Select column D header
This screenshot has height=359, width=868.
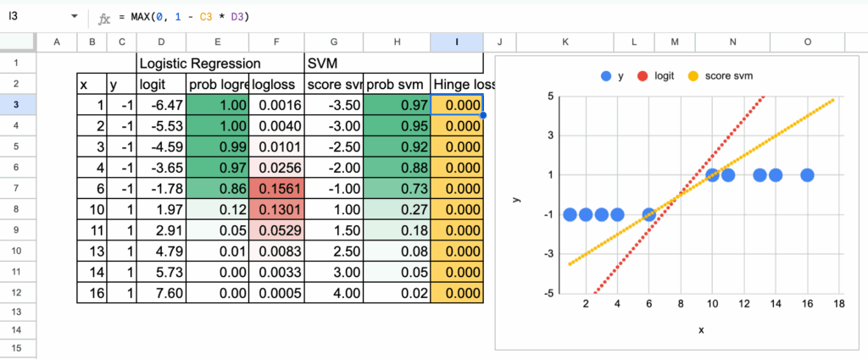click(x=161, y=42)
